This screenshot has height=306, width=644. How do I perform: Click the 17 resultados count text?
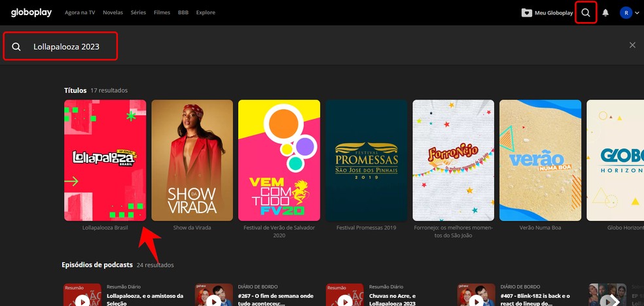(109, 90)
